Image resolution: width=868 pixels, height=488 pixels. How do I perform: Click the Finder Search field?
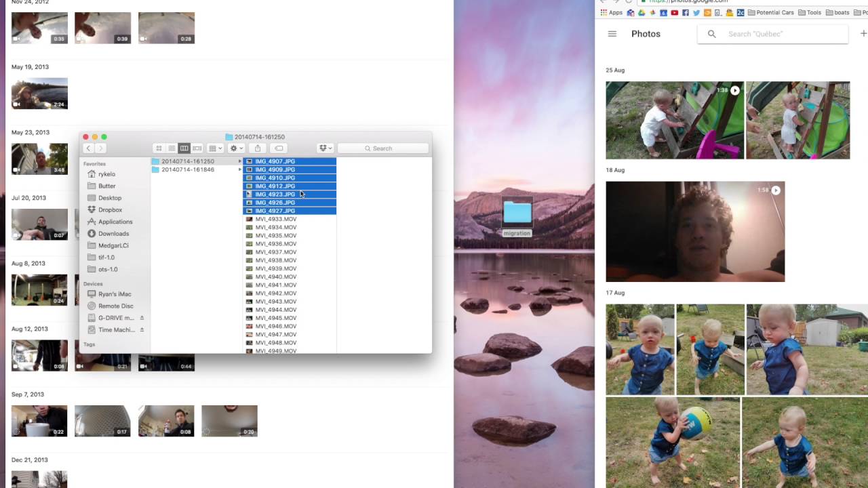pos(383,148)
